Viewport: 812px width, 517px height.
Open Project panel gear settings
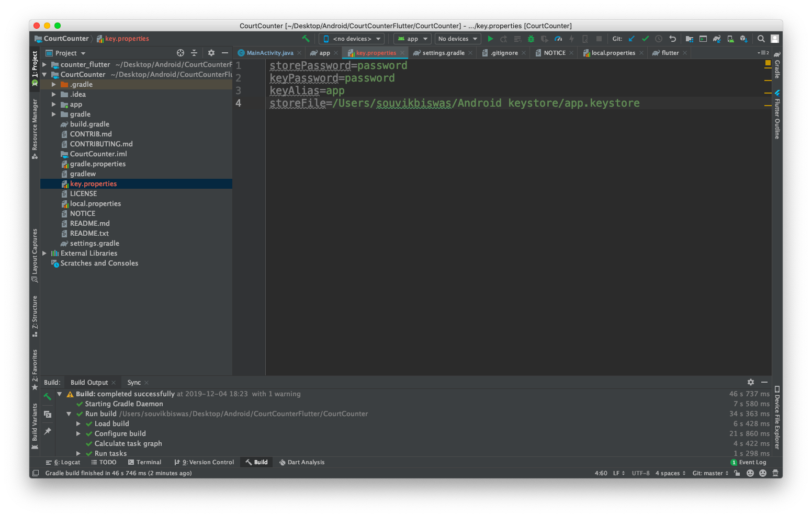(211, 53)
